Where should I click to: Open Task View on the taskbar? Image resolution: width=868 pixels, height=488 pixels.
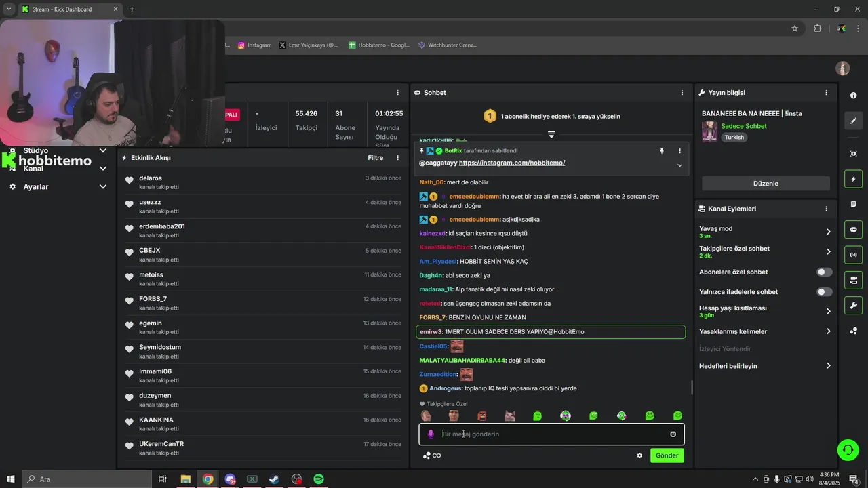point(163,479)
